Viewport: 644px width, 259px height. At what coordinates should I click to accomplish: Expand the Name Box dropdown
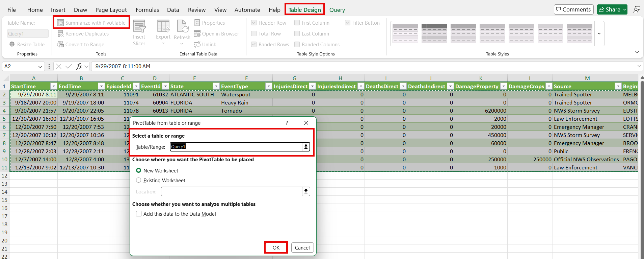point(40,67)
